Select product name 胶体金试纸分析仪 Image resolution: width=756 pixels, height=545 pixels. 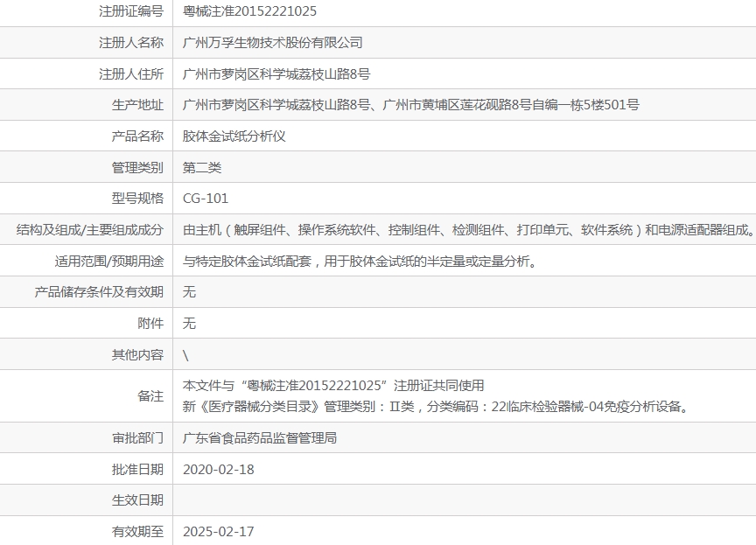[x=234, y=136]
